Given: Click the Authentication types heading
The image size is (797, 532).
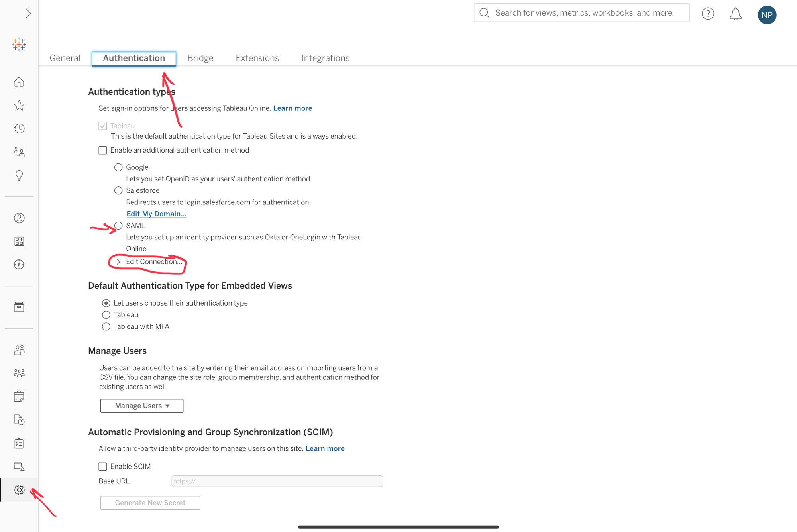Looking at the screenshot, I should (132, 92).
